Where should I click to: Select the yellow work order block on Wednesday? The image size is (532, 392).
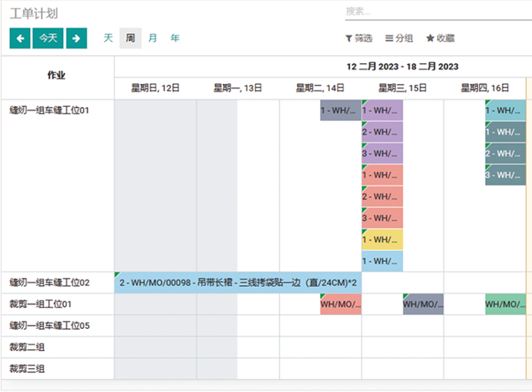(382, 240)
